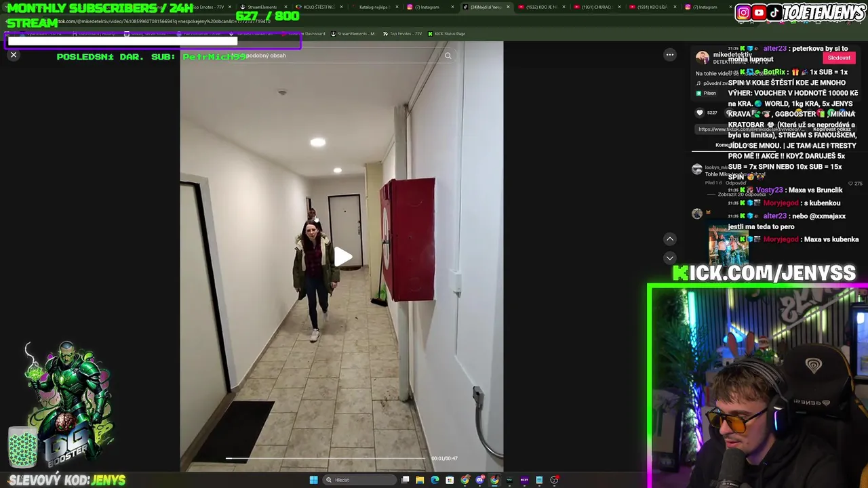Reply to lookyn comment via Odpovědět
Screen dimensions: 868x488
pos(736,183)
